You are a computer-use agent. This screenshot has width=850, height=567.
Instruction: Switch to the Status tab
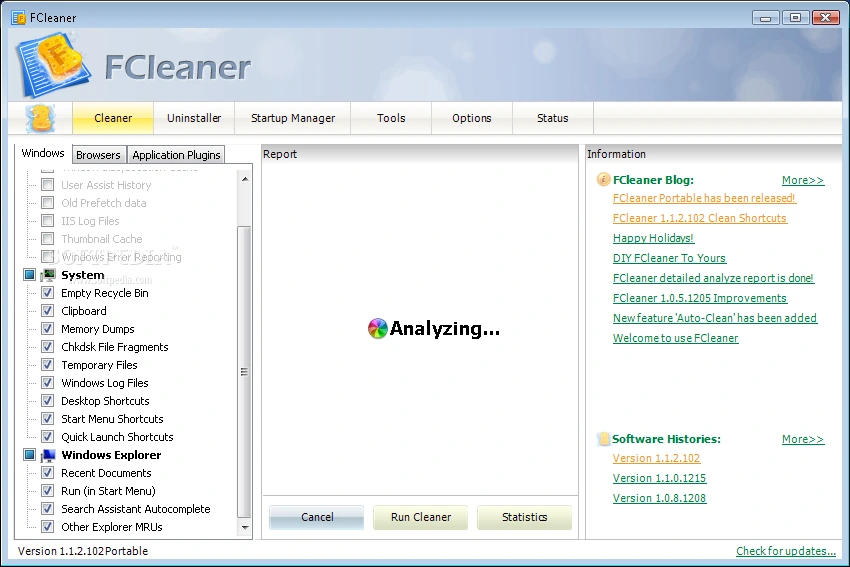point(552,118)
